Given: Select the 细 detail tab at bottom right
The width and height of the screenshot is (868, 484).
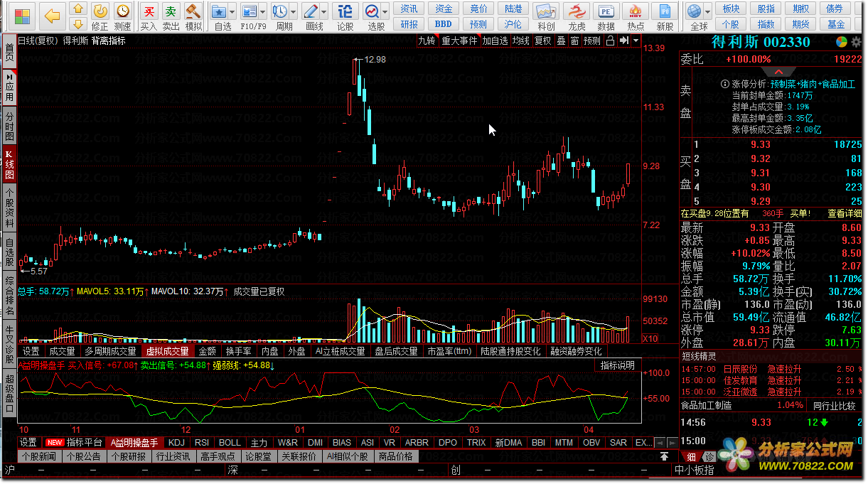Looking at the screenshot, I should [x=691, y=456].
